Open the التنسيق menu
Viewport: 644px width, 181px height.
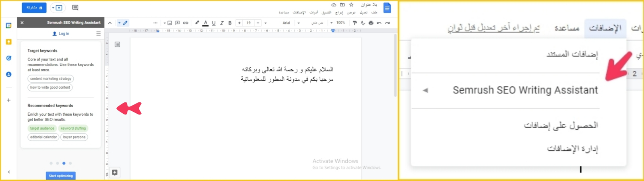(x=326, y=12)
